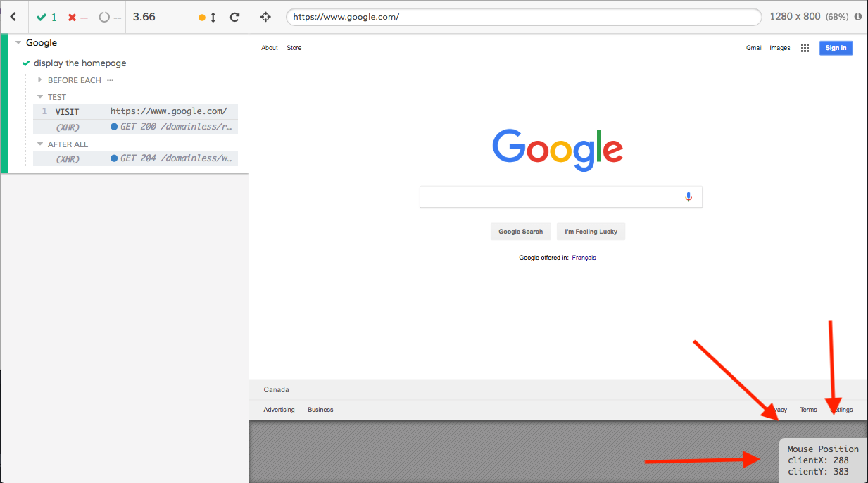868x483 pixels.
Task: Click the pending tests circle count
Action: tap(110, 17)
